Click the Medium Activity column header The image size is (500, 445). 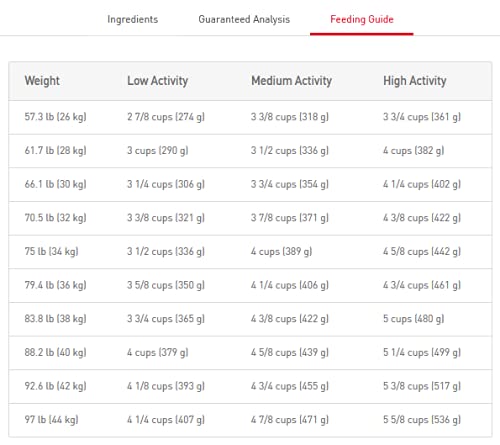(x=291, y=81)
